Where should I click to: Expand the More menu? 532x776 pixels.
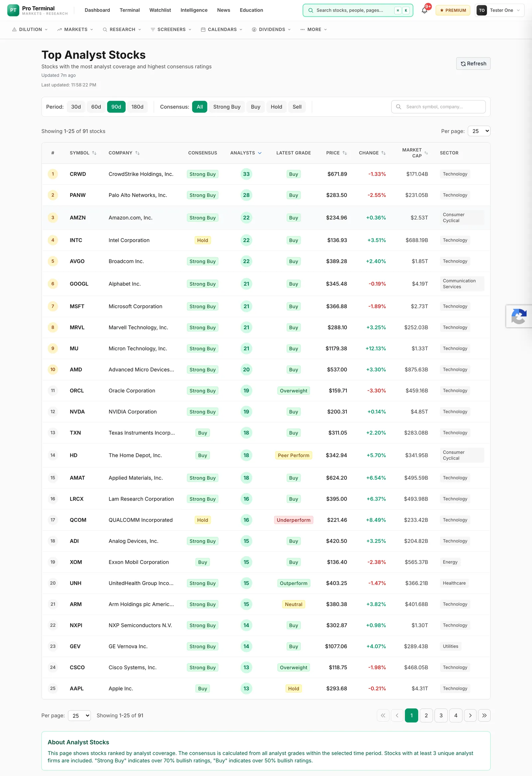(314, 29)
